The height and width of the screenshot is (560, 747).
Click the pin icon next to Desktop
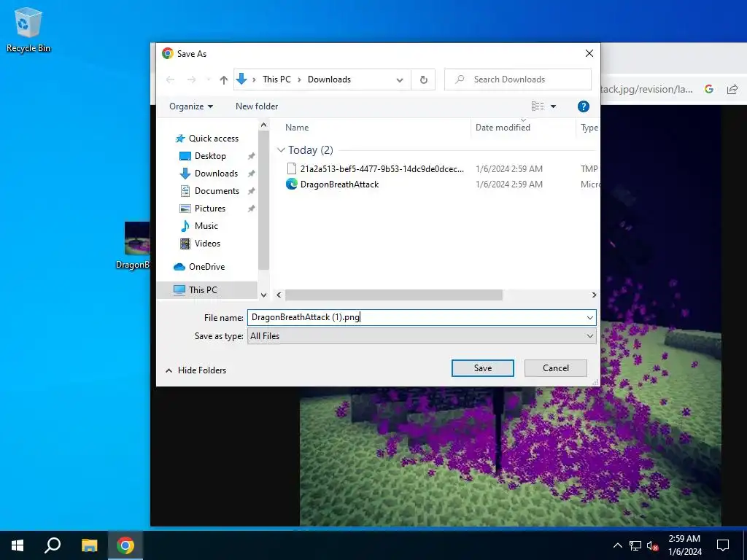coord(251,156)
